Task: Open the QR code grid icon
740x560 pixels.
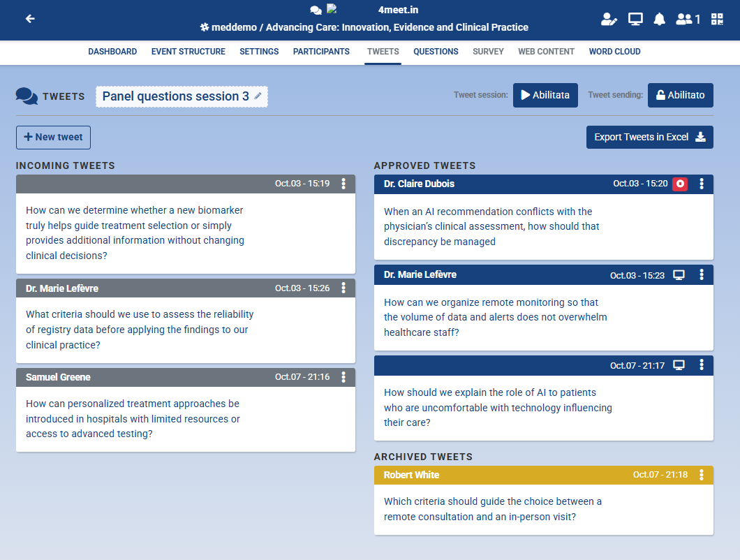Action: click(x=718, y=19)
